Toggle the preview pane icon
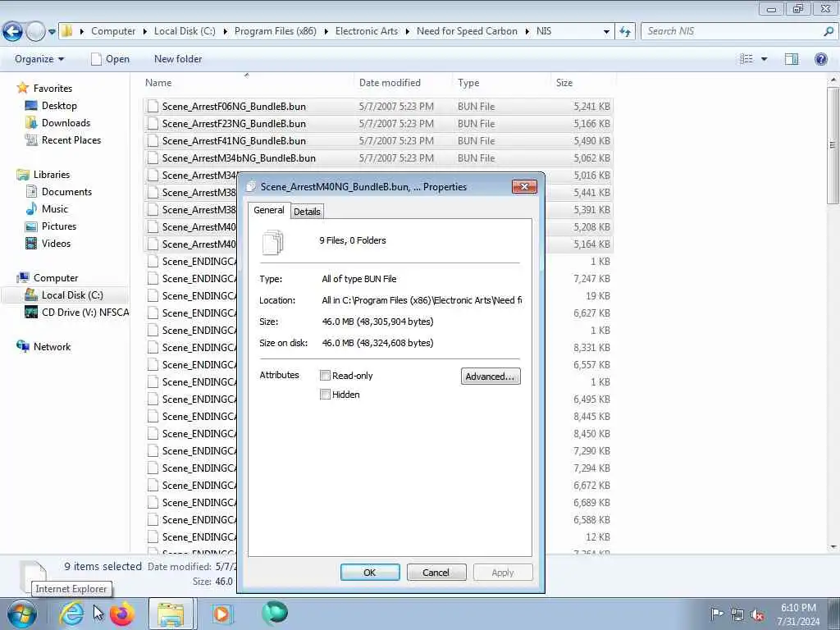This screenshot has width=840, height=630. 792,59
